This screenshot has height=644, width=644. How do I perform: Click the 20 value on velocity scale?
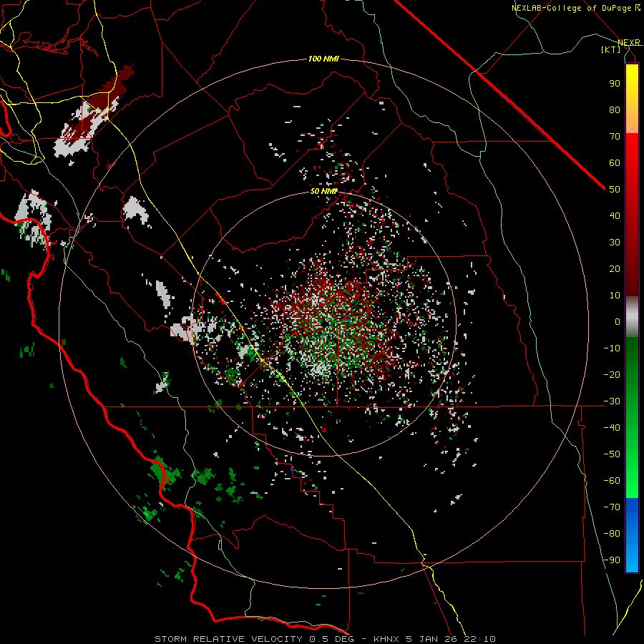pos(615,268)
